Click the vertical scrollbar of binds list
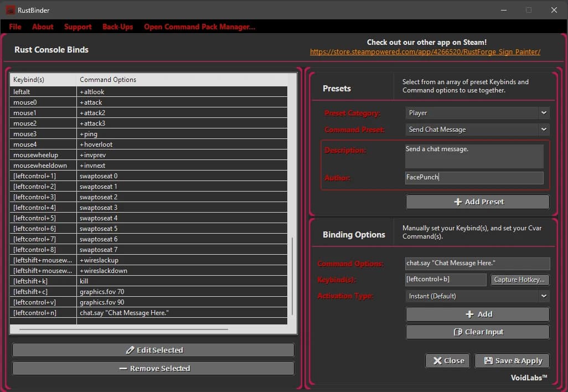The image size is (568, 392). 292,276
